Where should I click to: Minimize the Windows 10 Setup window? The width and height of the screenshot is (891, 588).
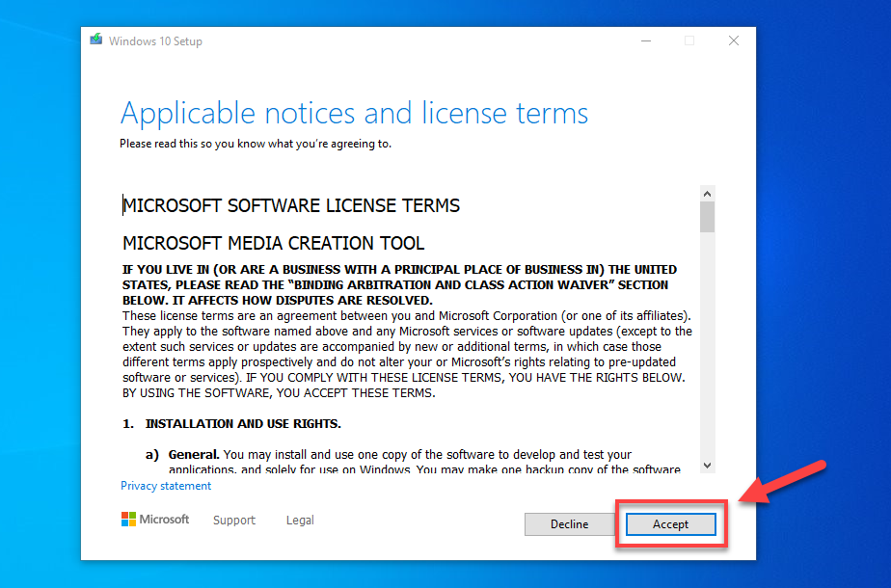pos(646,40)
